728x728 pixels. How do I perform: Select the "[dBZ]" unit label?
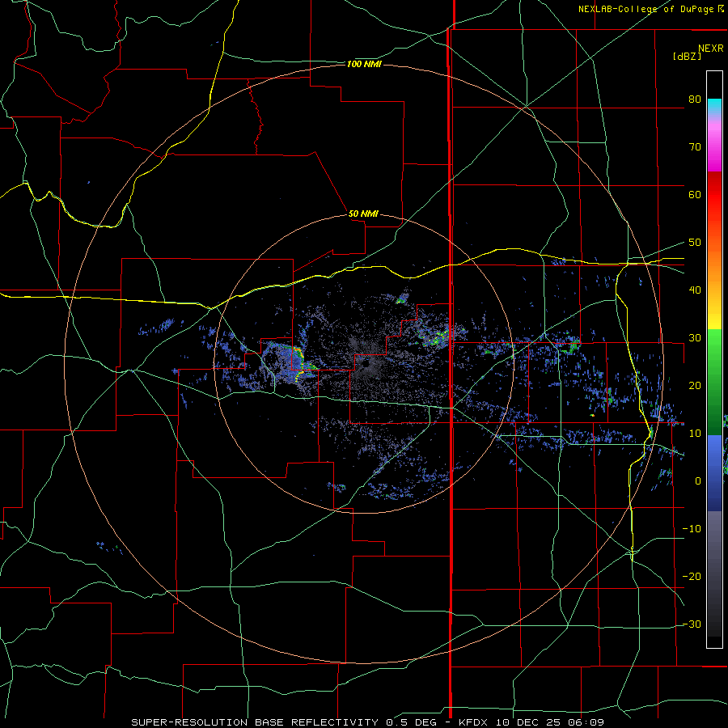tap(687, 56)
